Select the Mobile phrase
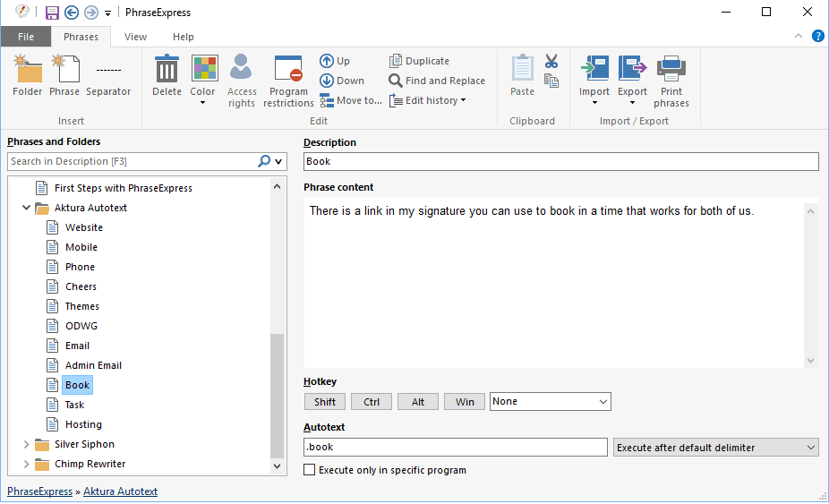The image size is (829, 504). pos(81,247)
